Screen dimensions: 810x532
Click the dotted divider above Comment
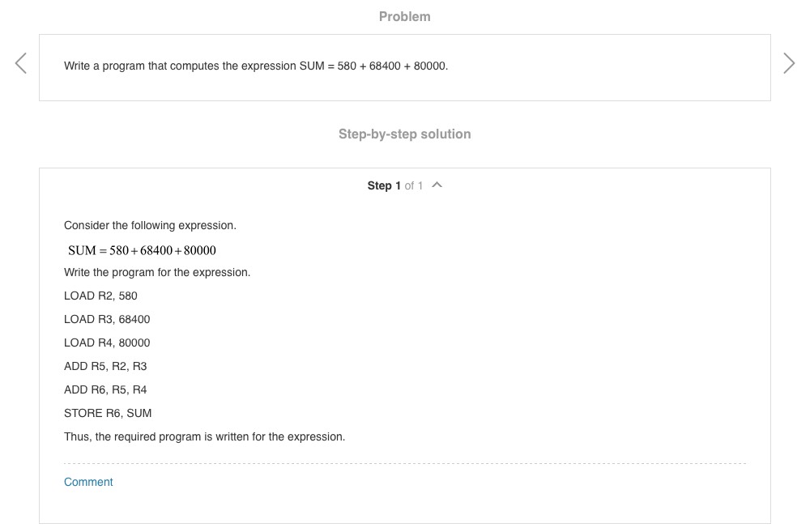click(405, 464)
